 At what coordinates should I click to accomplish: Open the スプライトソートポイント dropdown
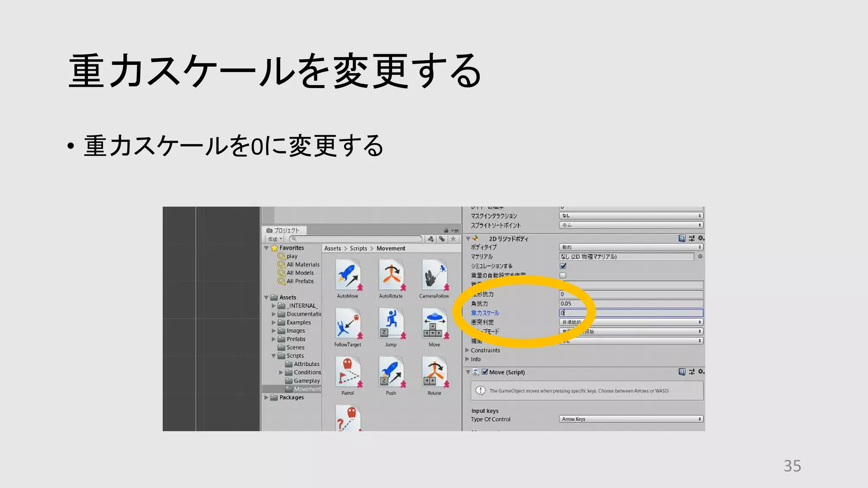pyautogui.click(x=631, y=225)
